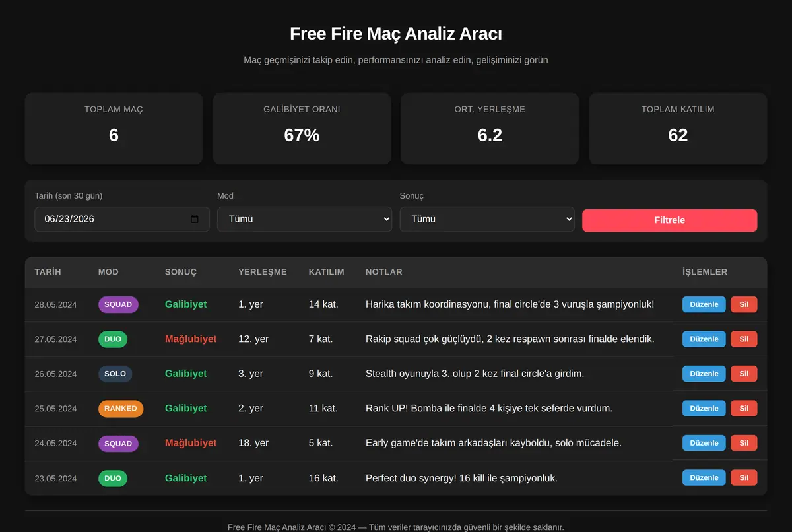Open Düzenle for the 25.05.2024 RANKED match

pos(704,409)
